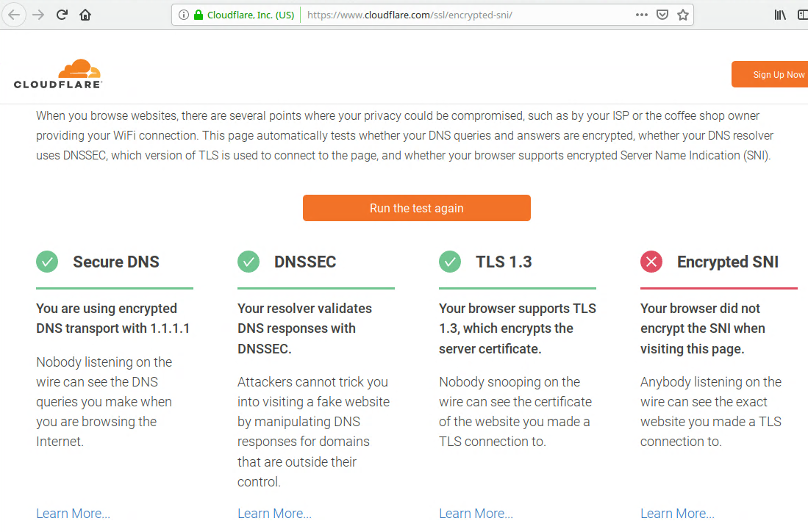Click the Secure DNS green checkmark icon
Screen dimensions: 808x532
[47, 262]
